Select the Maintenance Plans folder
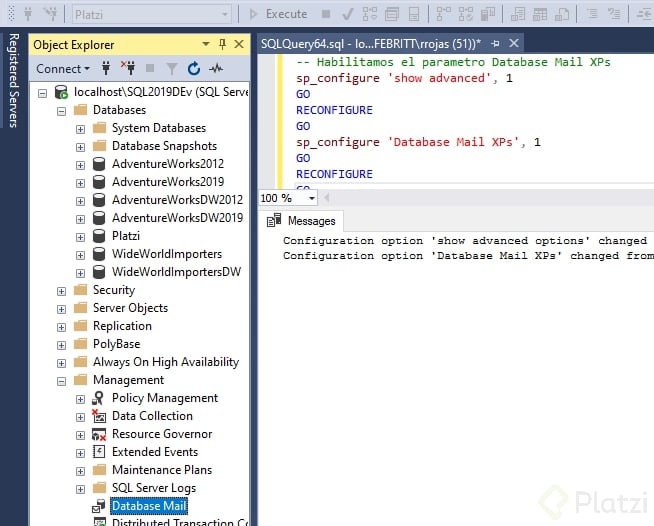The width and height of the screenshot is (654, 526). (x=162, y=470)
